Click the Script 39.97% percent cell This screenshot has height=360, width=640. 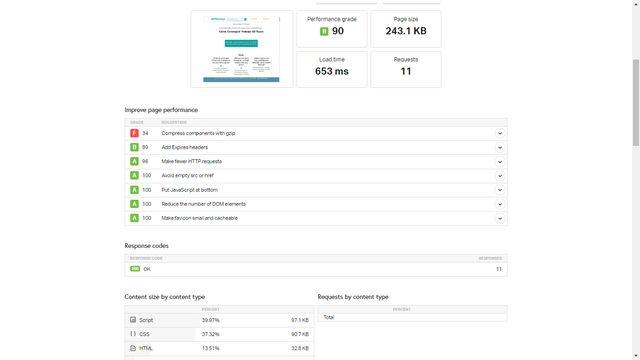[211, 320]
